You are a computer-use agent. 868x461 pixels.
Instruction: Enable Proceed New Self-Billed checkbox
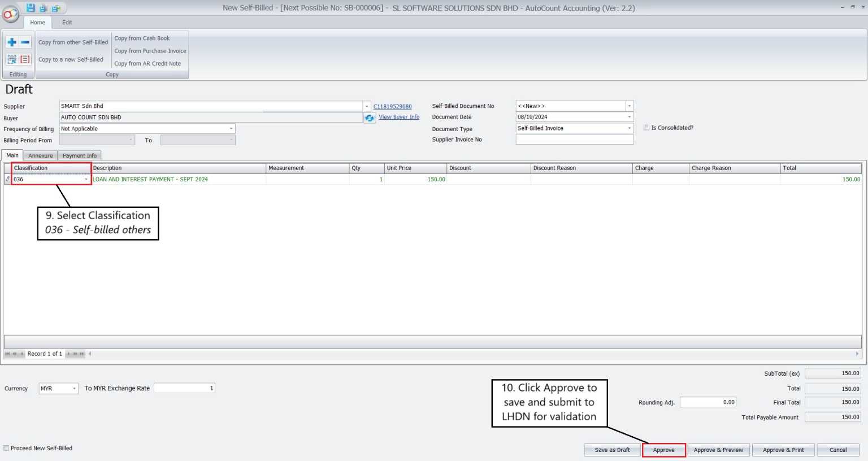tap(6, 448)
